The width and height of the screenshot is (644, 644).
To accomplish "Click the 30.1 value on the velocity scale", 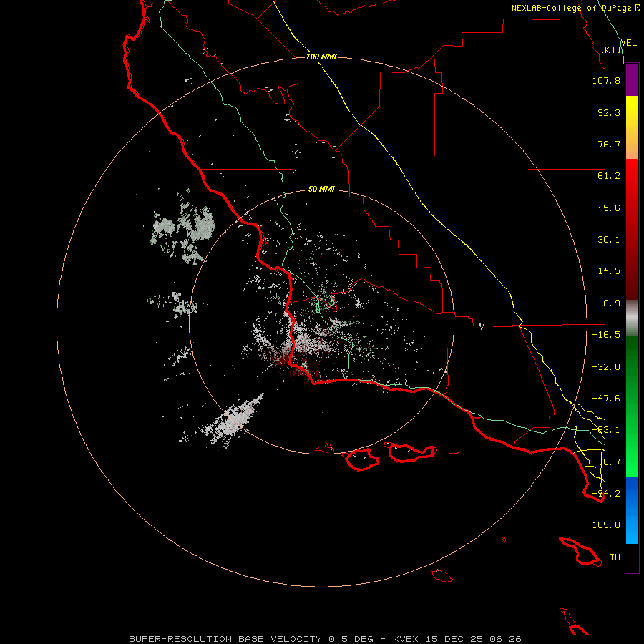I will click(609, 240).
